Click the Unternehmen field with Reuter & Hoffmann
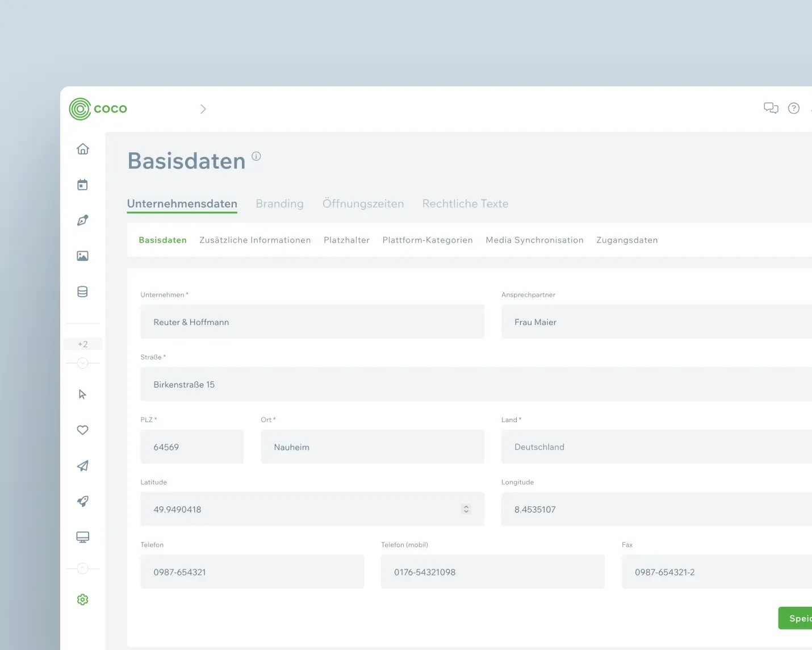Viewport: 812px width, 650px height. (x=312, y=322)
